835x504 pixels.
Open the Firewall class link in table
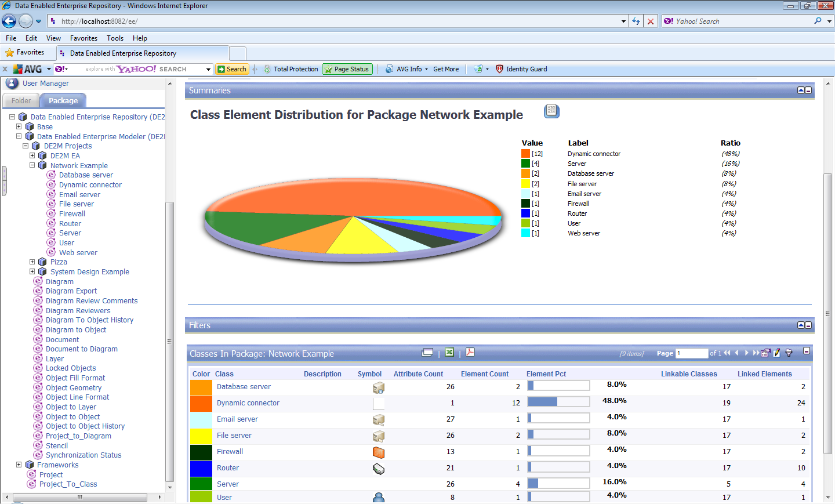click(230, 452)
